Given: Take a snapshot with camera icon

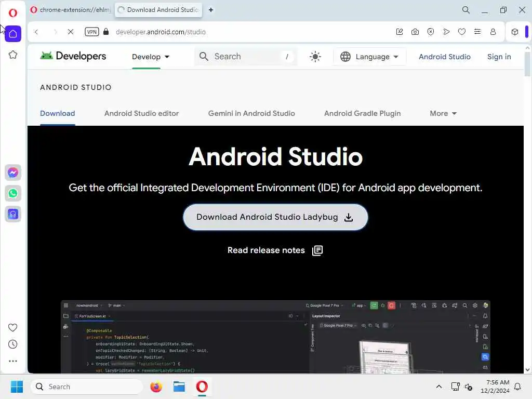Looking at the screenshot, I should coord(415,32).
